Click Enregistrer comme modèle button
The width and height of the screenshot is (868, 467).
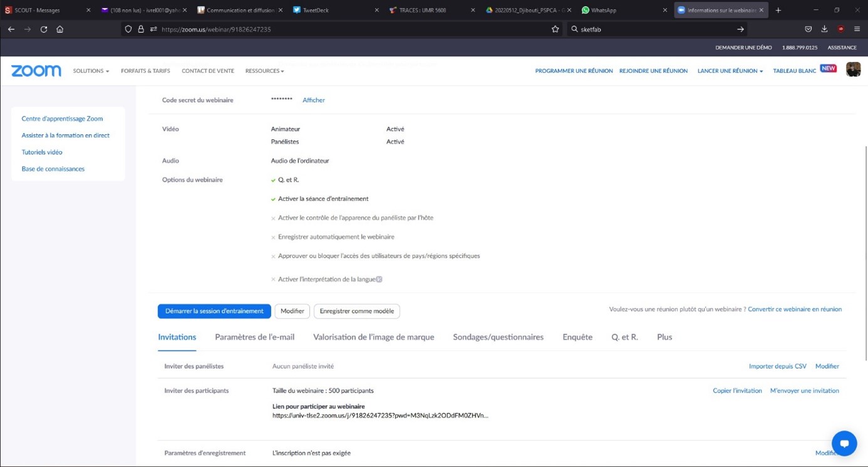[356, 311]
